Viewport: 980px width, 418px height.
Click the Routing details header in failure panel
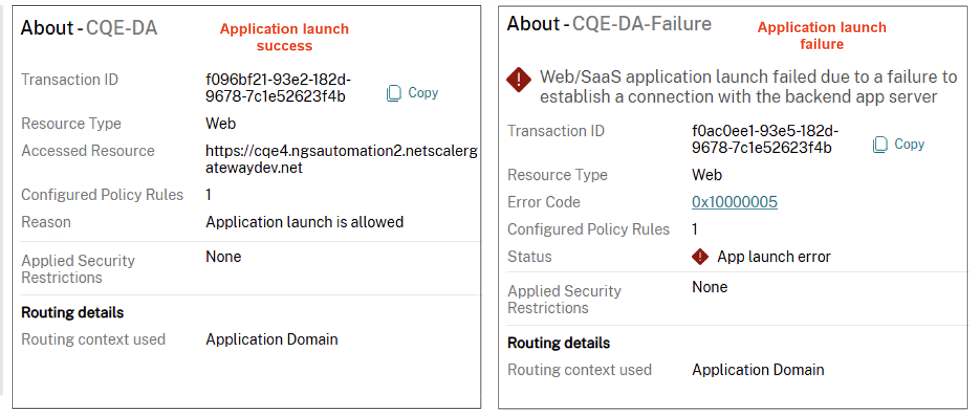[x=558, y=343]
